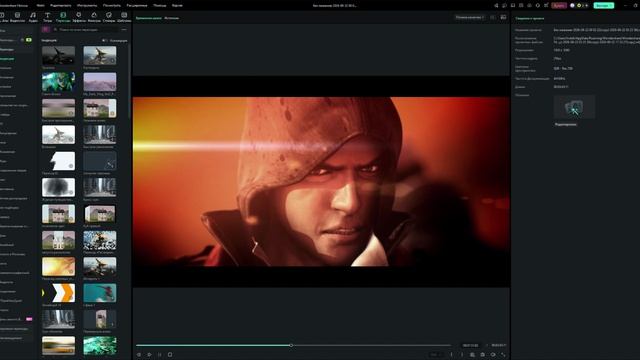Switch to the Timeline preview tab
640x360 pixels.
coord(149,18)
